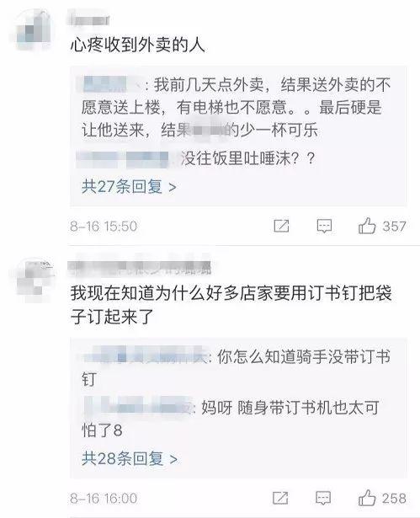Like the comment with 357 likes
The height and width of the screenshot is (518, 420).
[x=367, y=226]
